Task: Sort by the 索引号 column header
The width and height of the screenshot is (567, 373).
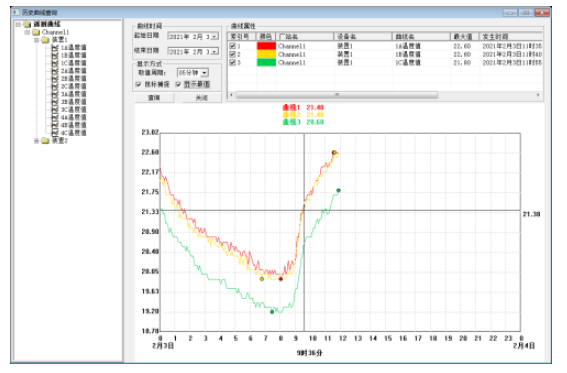Action: click(x=242, y=37)
